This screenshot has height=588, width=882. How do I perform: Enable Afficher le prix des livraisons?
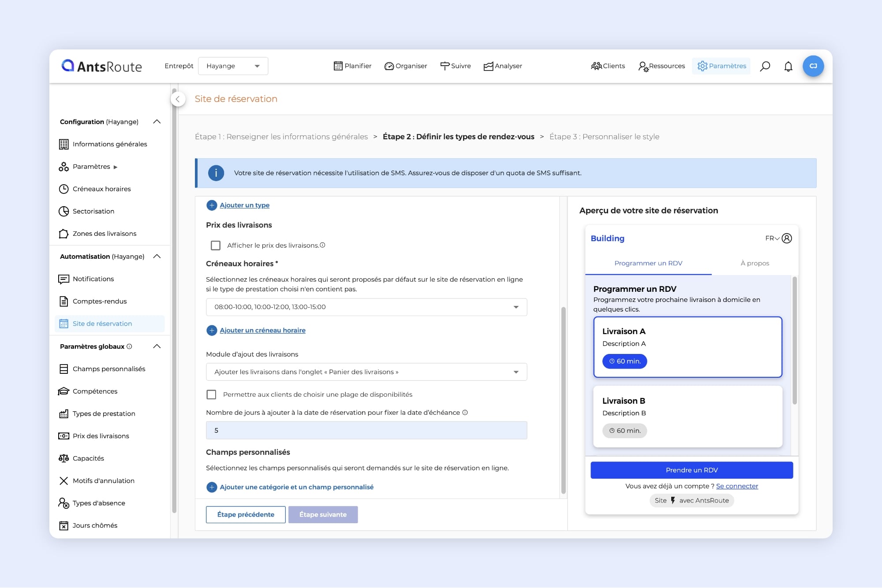coord(216,246)
